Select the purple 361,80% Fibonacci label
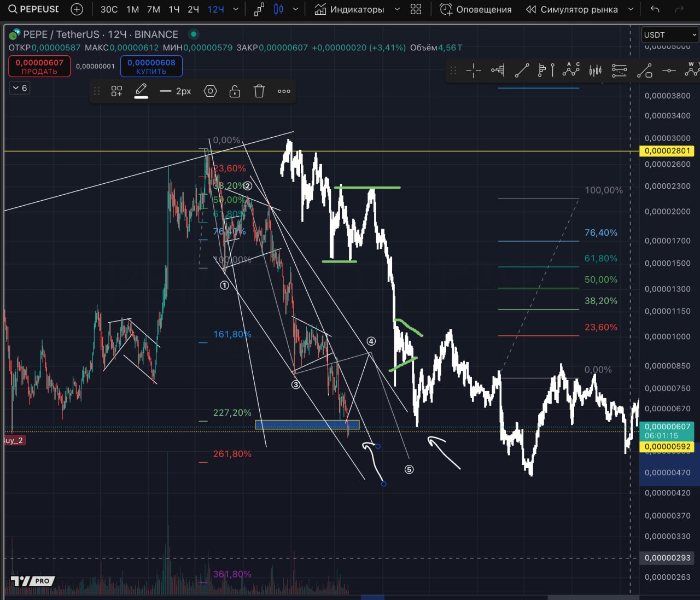700x600 pixels. (232, 574)
